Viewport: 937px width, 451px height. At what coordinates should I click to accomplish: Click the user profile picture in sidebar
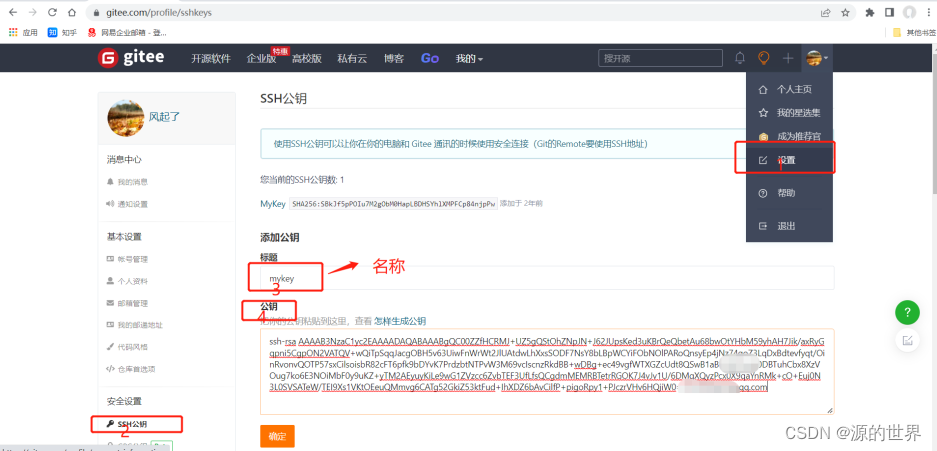(x=125, y=118)
